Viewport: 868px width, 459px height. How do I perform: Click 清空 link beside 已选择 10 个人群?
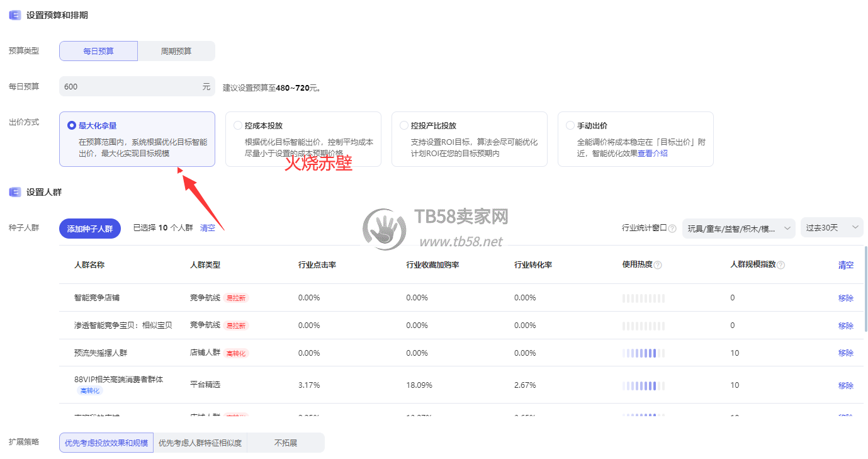pos(208,228)
